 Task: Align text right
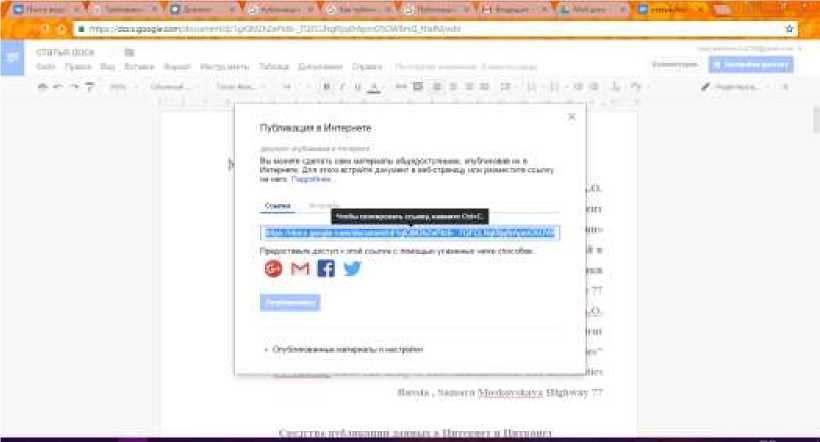coord(469,87)
